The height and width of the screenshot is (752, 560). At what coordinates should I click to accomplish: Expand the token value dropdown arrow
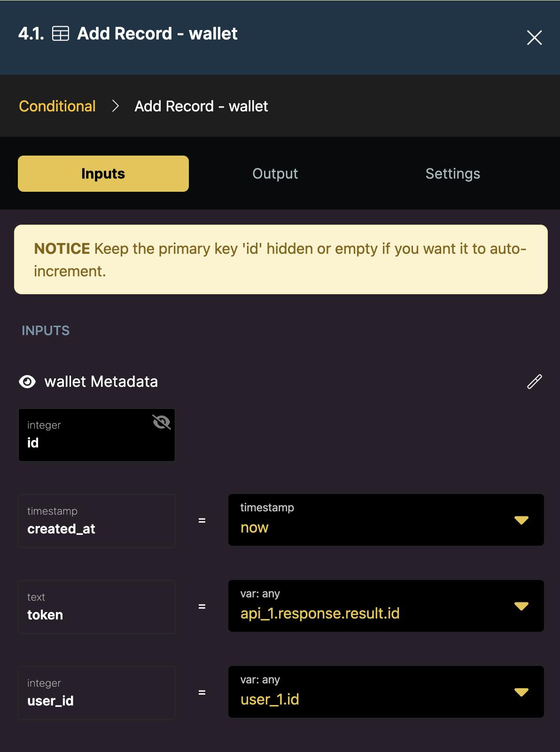(521, 606)
